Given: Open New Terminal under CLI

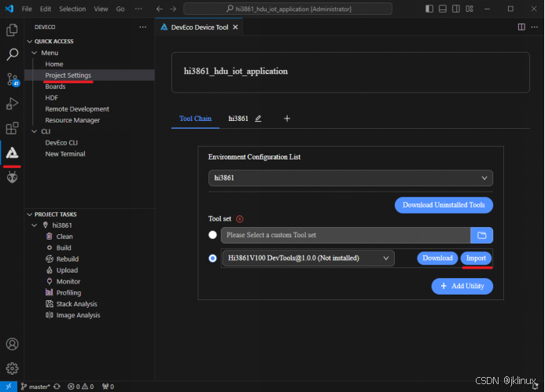Looking at the screenshot, I should point(65,154).
